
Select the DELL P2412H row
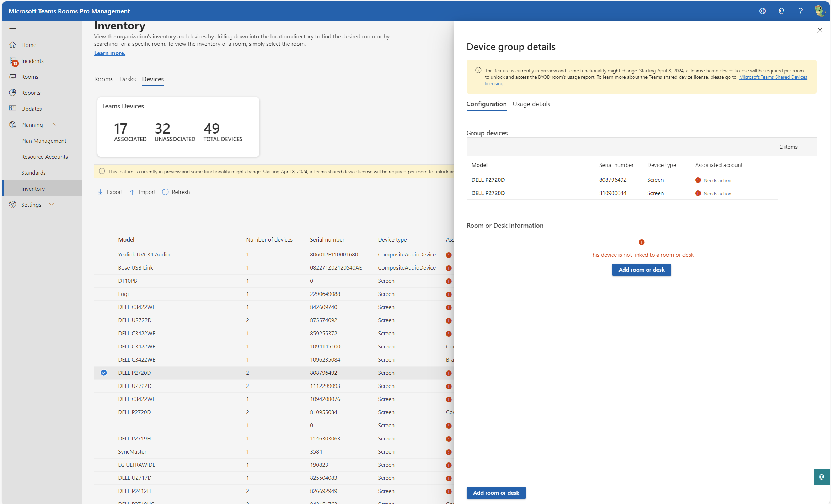click(274, 491)
